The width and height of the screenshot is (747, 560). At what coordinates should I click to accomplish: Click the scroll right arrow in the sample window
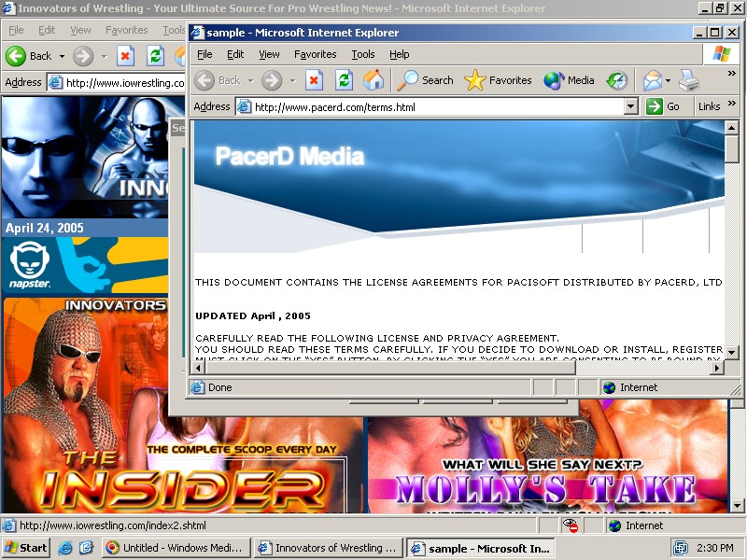[x=717, y=368]
